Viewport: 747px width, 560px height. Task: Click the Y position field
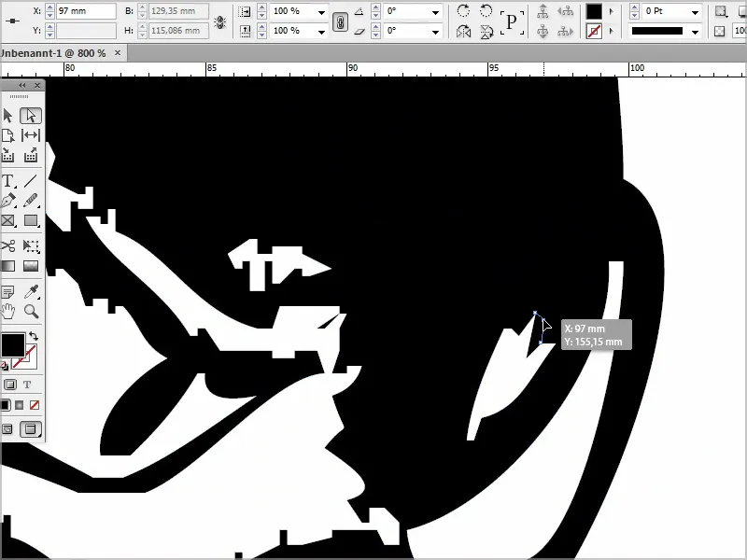click(x=86, y=31)
